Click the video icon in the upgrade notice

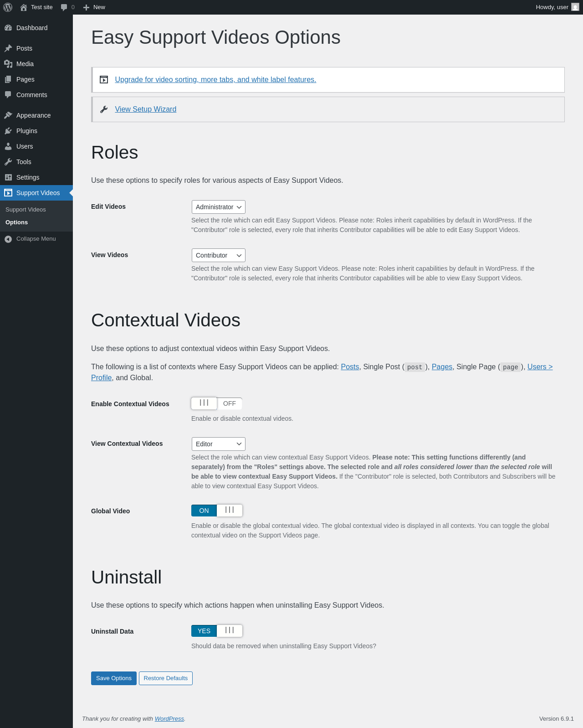point(104,80)
